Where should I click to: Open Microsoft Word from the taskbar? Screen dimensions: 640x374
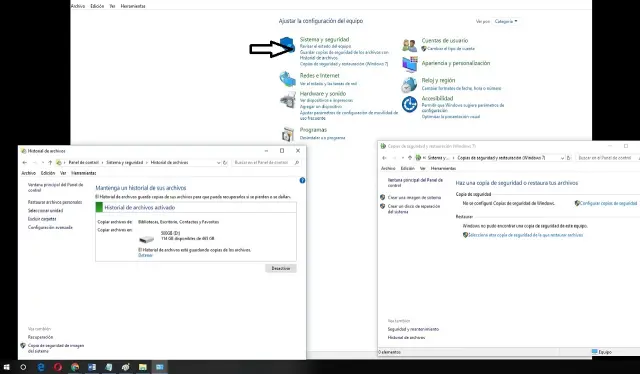click(92, 367)
